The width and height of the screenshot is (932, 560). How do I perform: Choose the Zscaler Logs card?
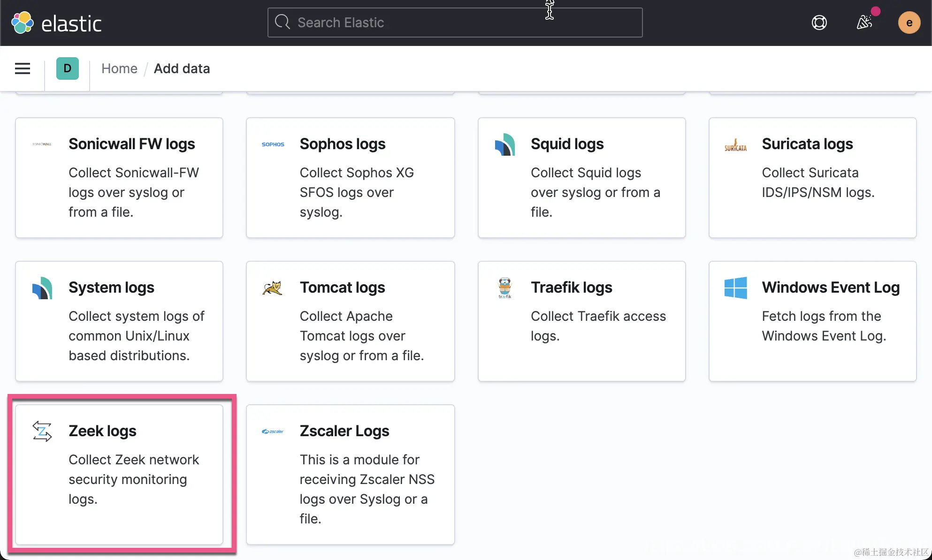coord(350,474)
